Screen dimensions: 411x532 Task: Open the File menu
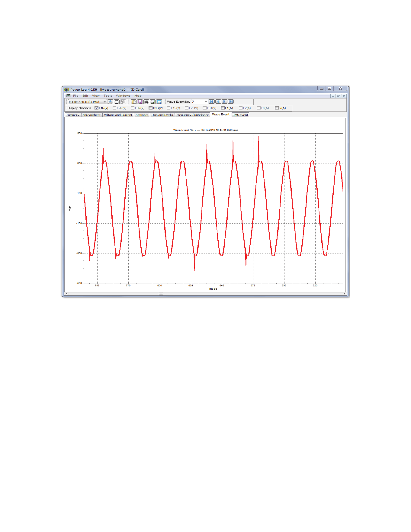[75, 95]
